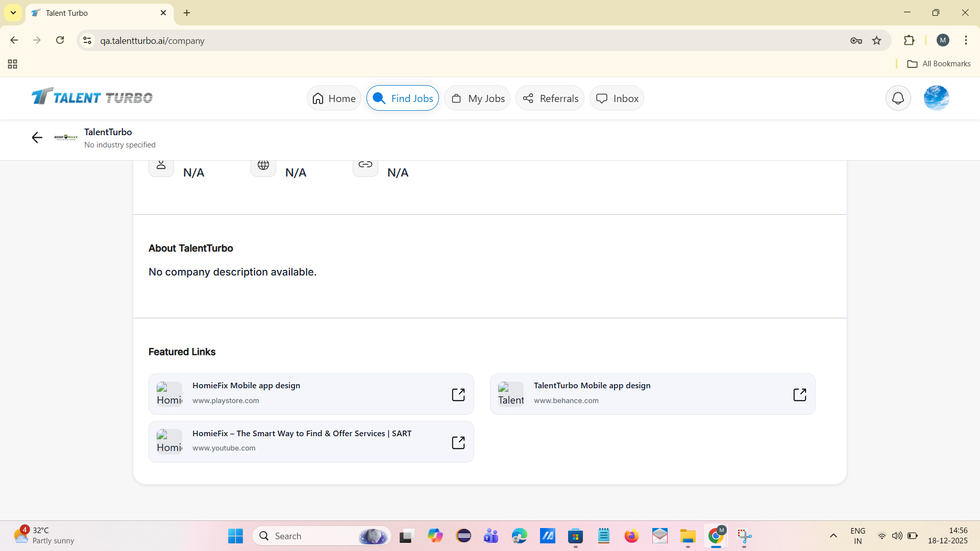Click the TalentTurbo company logo thumbnail

click(66, 138)
